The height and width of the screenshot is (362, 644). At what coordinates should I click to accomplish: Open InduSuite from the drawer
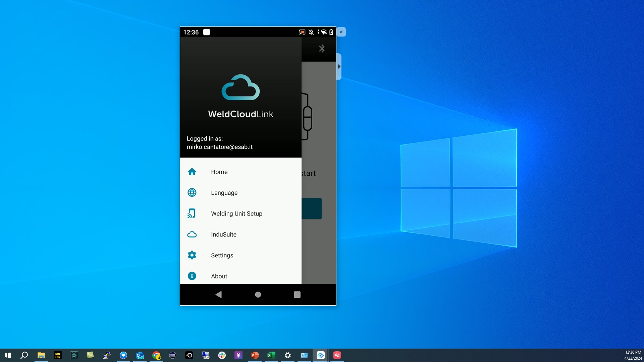[x=240, y=234]
